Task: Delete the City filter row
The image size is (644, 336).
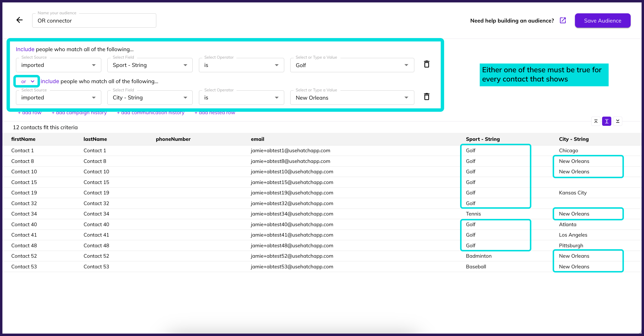Action: [x=427, y=97]
